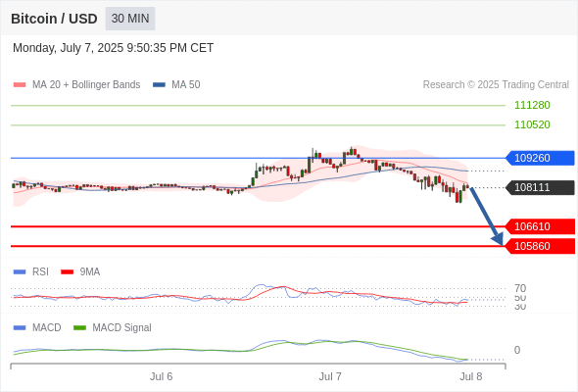Select the 105860 red target price tag
The image size is (578, 392).
click(540, 246)
